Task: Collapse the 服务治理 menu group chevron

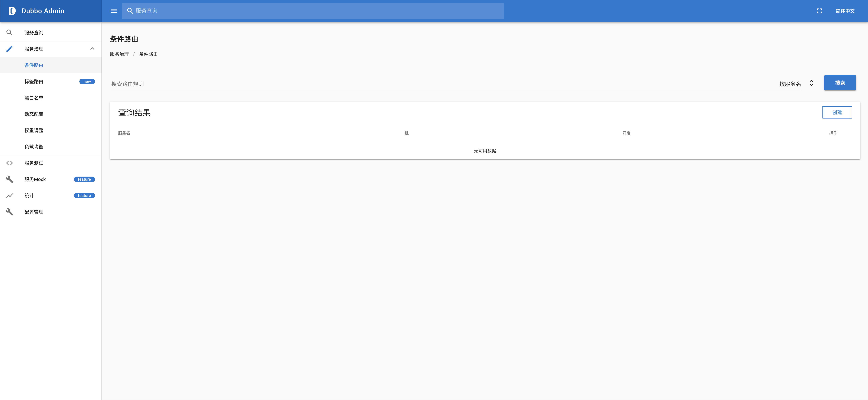Action: coord(92,49)
